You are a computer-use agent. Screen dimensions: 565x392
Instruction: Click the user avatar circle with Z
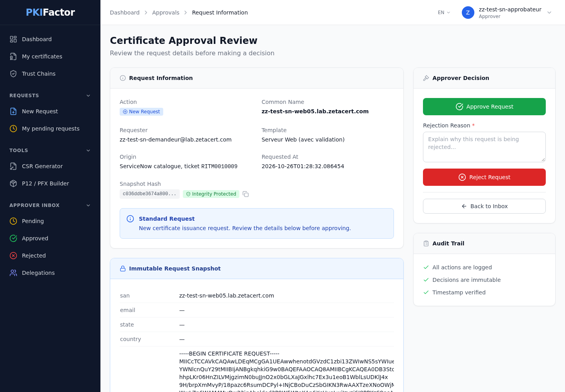pos(468,13)
